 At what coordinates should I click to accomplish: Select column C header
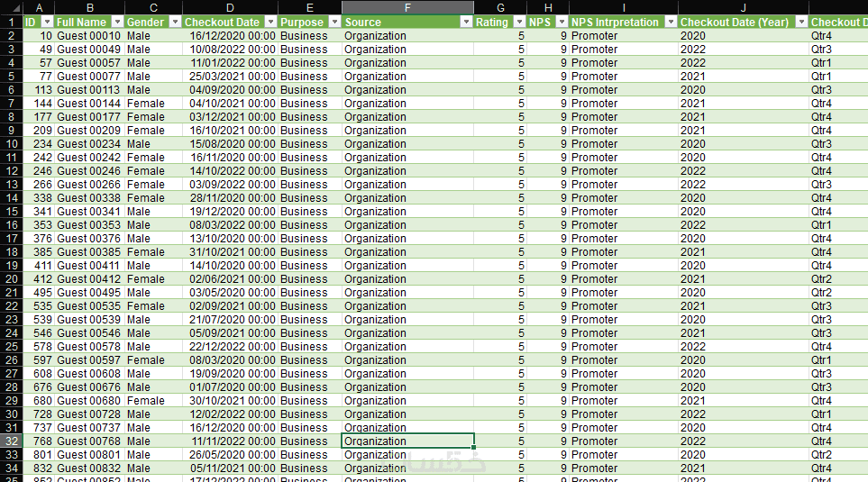click(153, 8)
